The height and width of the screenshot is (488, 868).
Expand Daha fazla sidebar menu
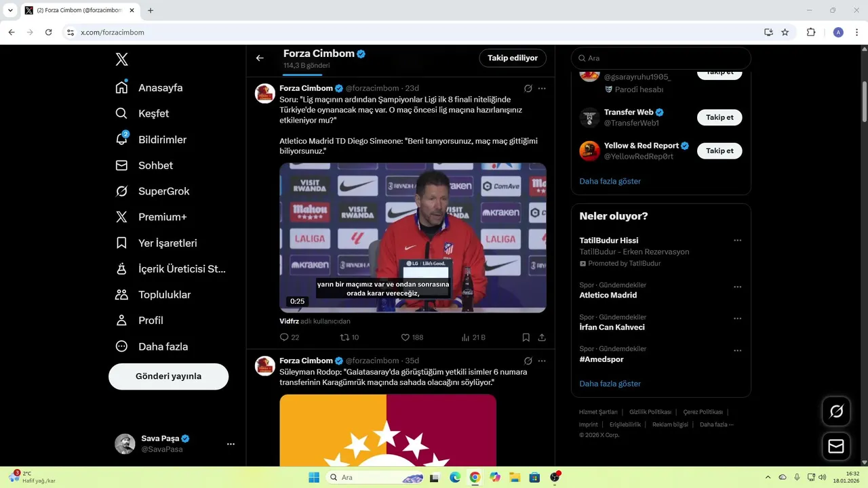pos(152,346)
